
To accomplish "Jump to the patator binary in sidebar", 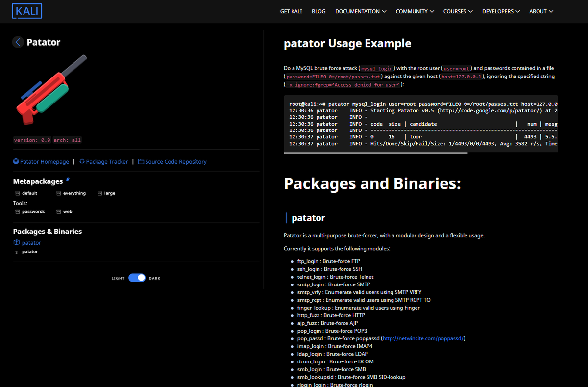I will pyautogui.click(x=30, y=252).
